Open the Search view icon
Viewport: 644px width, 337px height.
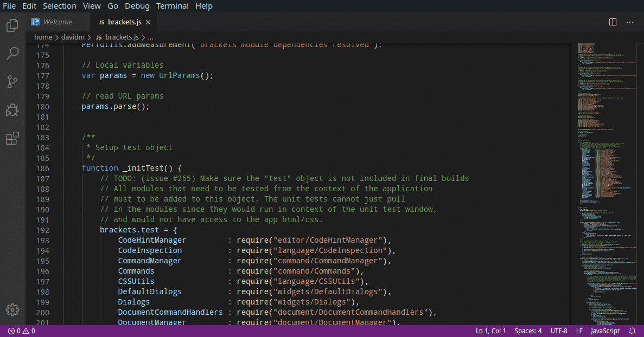pos(12,54)
